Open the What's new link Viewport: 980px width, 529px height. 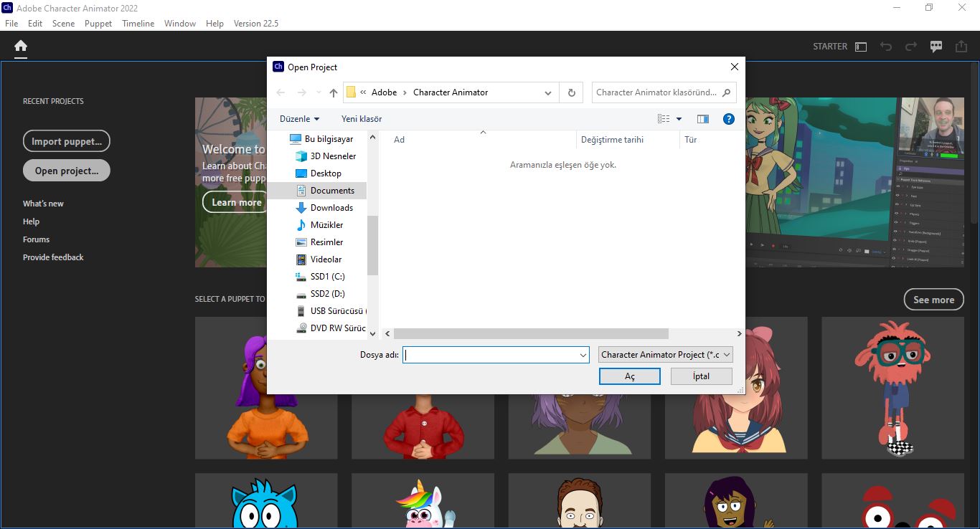(43, 204)
